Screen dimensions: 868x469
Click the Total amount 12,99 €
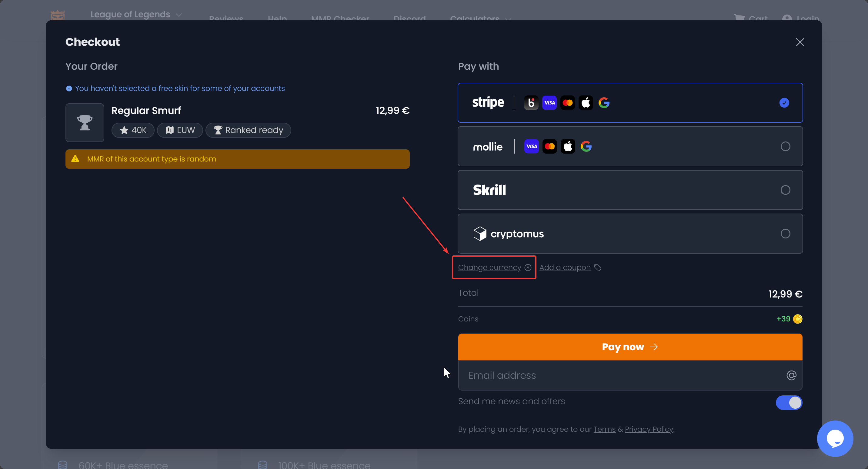coord(785,294)
